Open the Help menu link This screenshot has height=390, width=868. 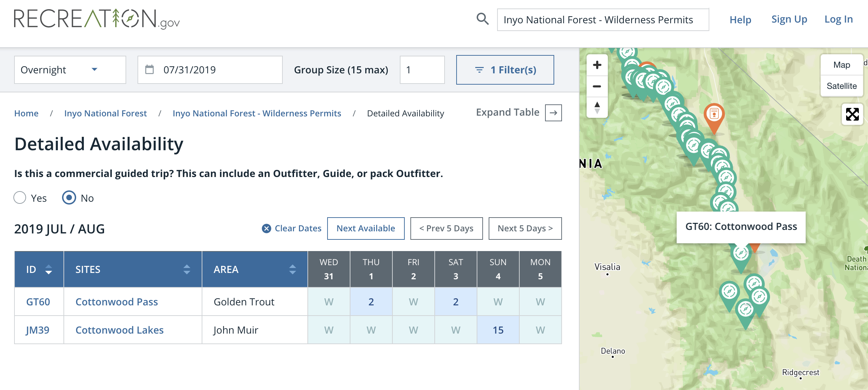(x=740, y=20)
